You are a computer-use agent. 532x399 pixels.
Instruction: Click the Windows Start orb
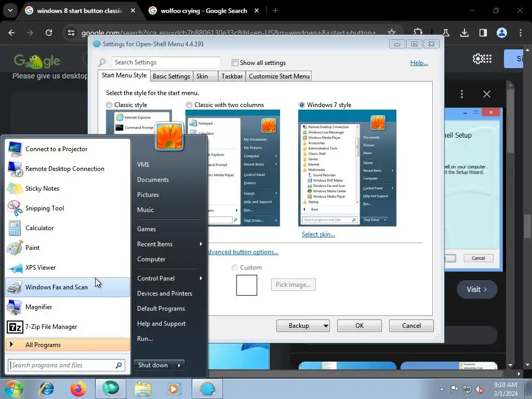(x=13, y=389)
